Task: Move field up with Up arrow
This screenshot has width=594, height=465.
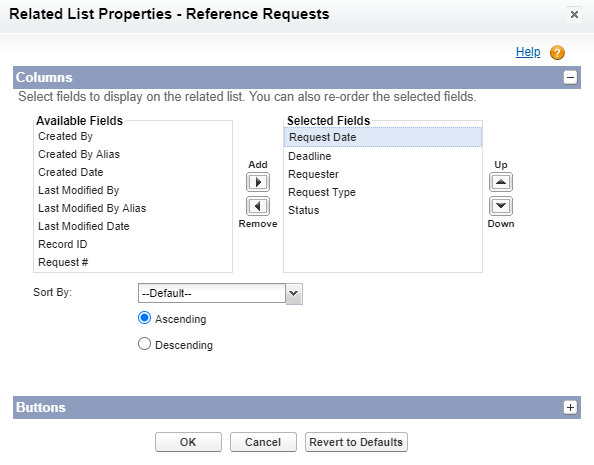Action: pos(501,182)
